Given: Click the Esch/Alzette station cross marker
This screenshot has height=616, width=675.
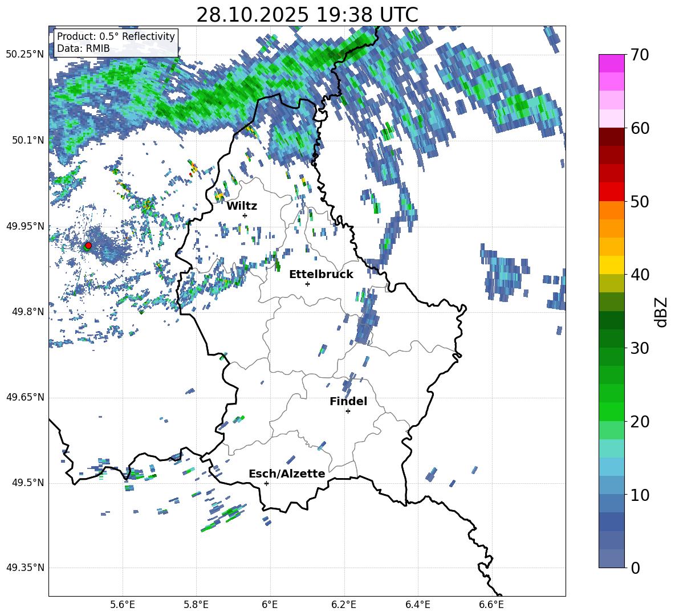Looking at the screenshot, I should click(x=266, y=483).
